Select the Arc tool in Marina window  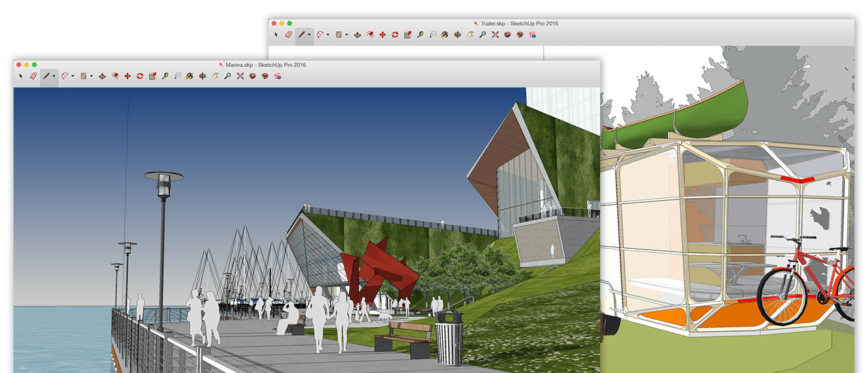coord(64,76)
